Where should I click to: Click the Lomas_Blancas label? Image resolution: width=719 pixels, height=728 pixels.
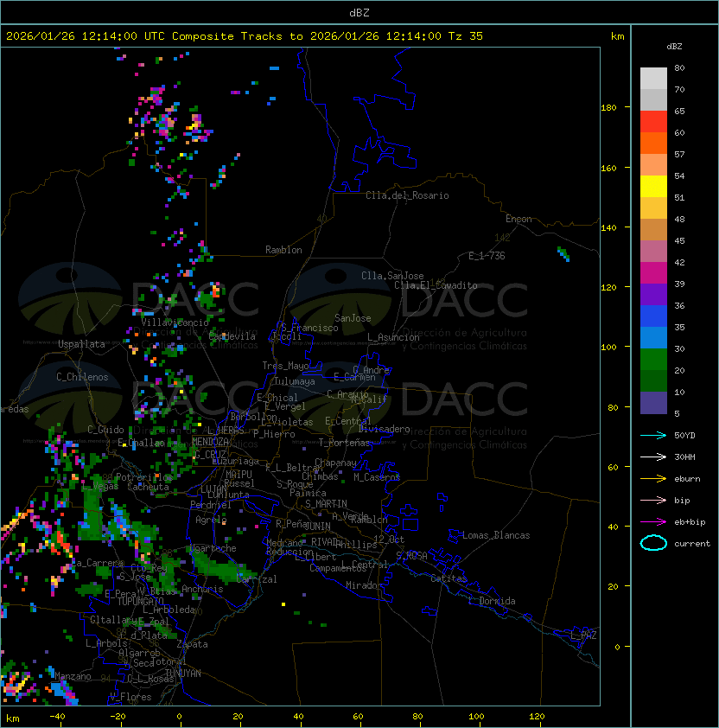point(496,535)
